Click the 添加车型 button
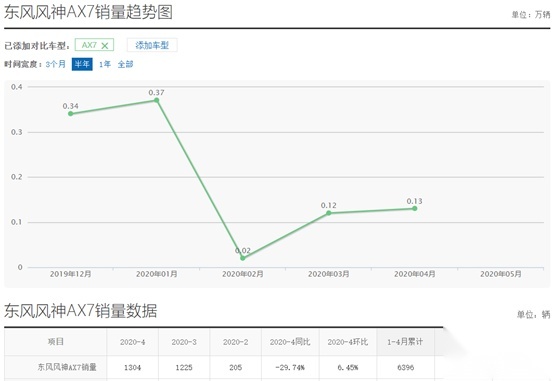The image size is (554, 381). point(152,45)
